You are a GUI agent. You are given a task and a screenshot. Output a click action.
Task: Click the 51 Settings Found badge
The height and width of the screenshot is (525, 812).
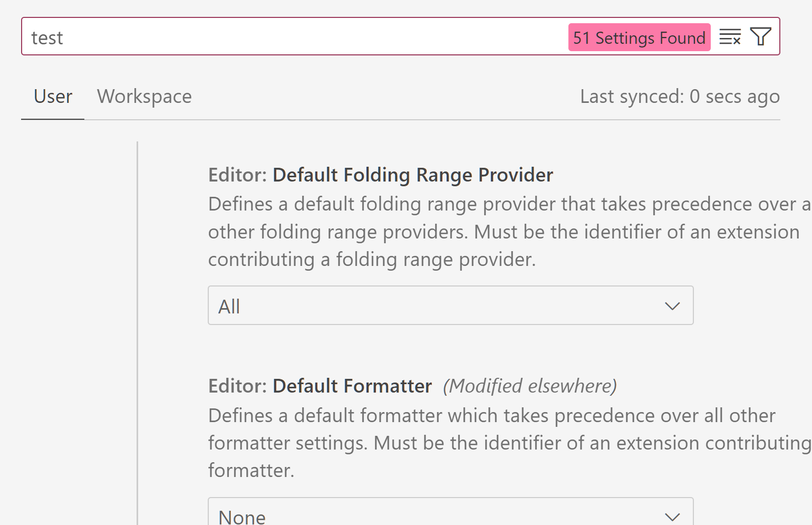639,37
